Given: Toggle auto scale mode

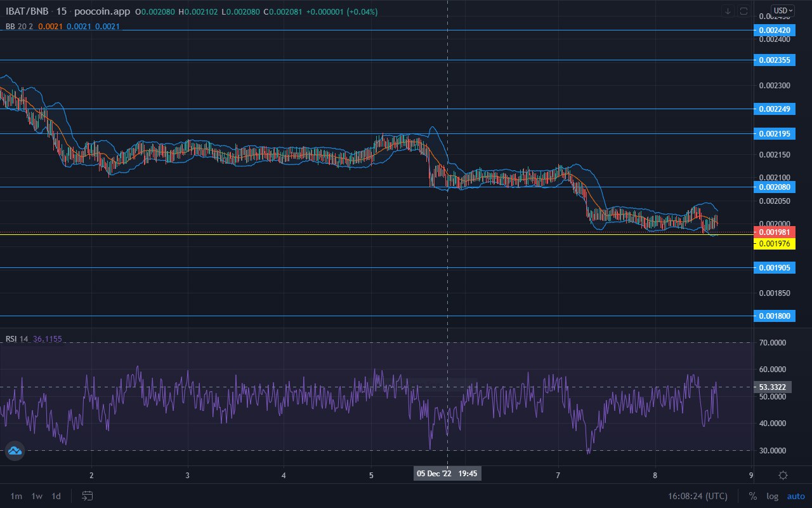Looking at the screenshot, I should tap(796, 496).
